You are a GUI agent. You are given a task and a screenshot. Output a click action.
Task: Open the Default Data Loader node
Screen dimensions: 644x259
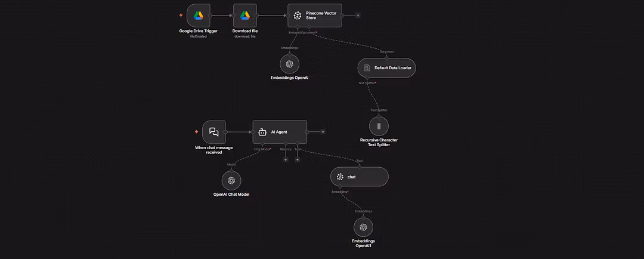386,68
